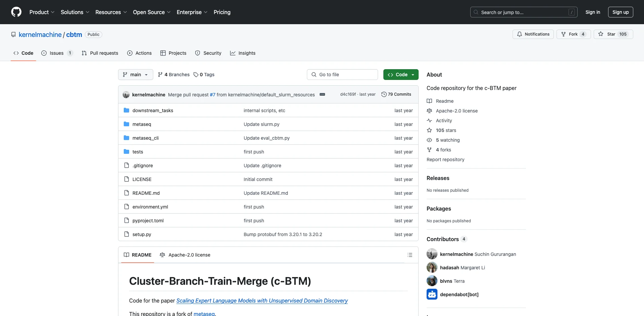The width and height of the screenshot is (644, 316).
Task: Click Report repository
Action: tap(445, 160)
